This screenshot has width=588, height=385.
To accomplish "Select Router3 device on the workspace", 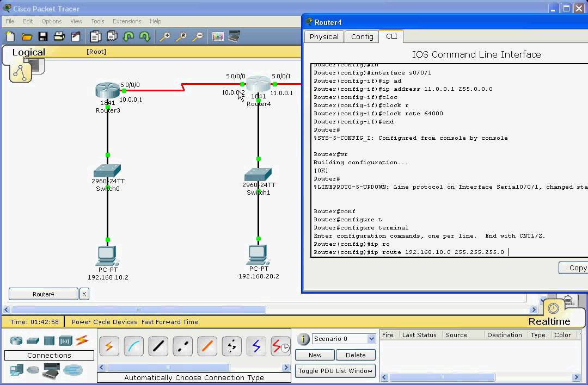I will (x=107, y=90).
